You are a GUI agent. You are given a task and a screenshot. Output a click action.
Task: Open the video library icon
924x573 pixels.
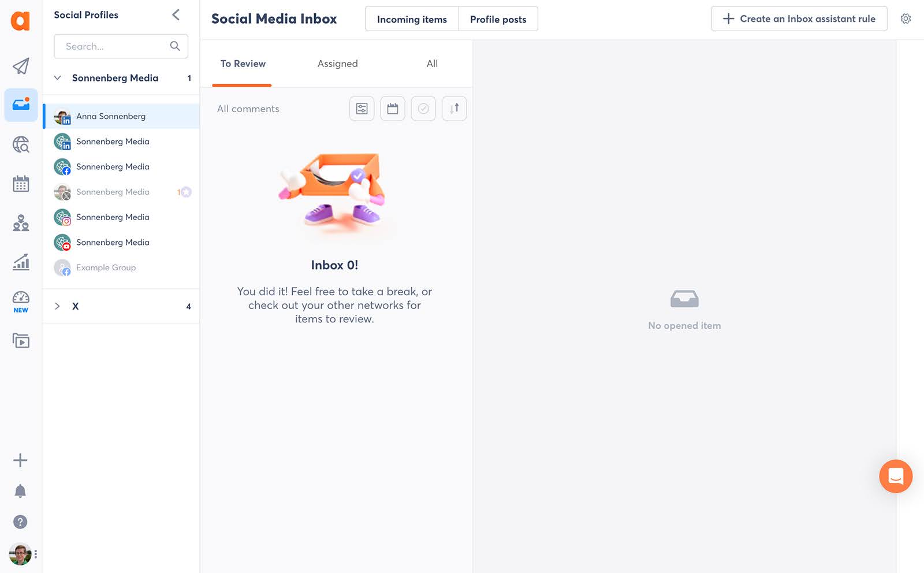click(x=21, y=341)
